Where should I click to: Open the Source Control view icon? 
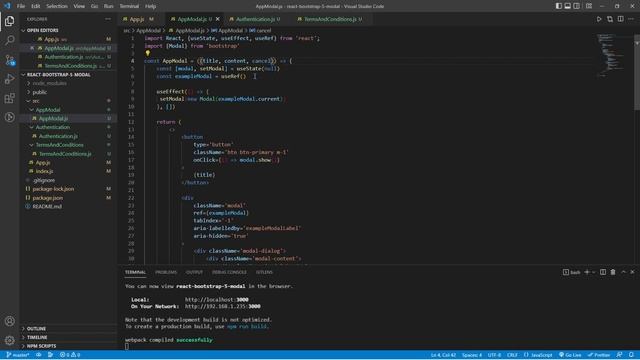tap(9, 60)
